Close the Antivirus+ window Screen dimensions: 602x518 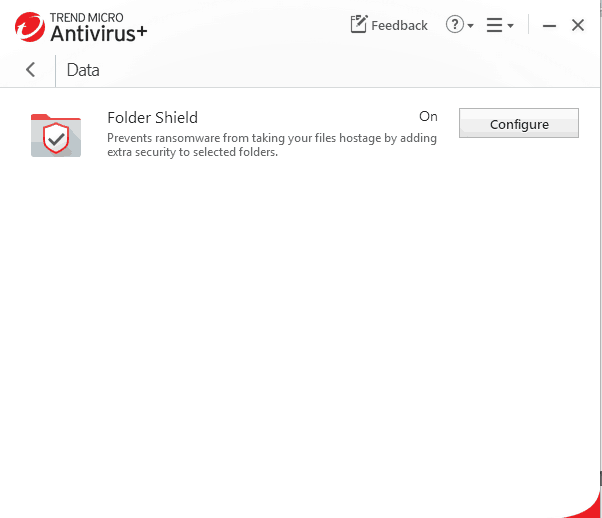coord(578,25)
